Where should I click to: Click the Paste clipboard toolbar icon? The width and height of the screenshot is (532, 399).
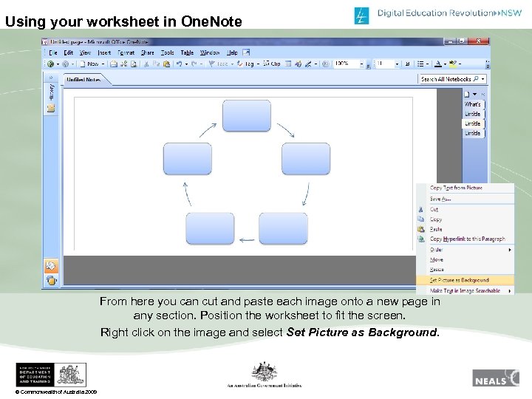[x=166, y=64]
